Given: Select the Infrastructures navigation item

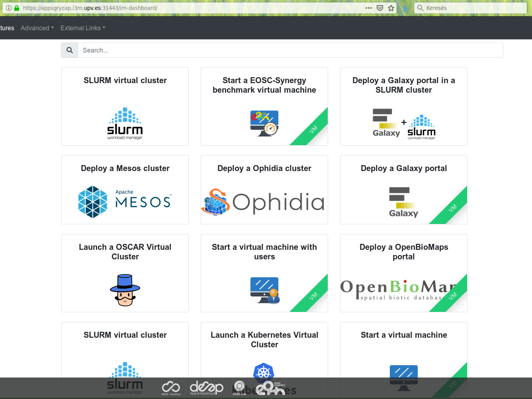Looking at the screenshot, I should click(7, 28).
